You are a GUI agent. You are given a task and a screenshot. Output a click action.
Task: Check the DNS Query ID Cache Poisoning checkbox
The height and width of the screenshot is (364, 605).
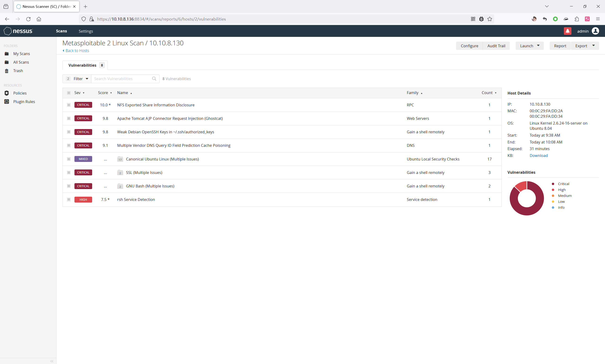[x=69, y=145]
